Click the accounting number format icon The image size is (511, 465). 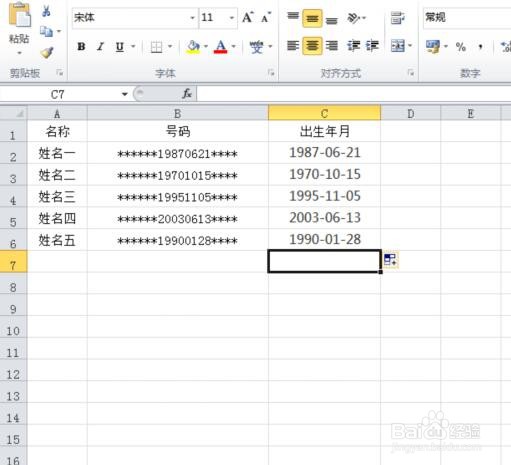pyautogui.click(x=433, y=46)
